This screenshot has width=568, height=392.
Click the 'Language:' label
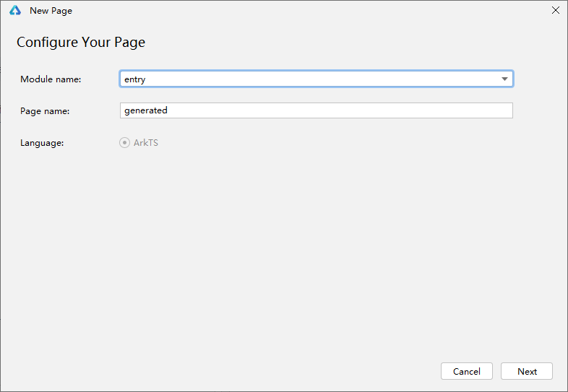point(42,143)
